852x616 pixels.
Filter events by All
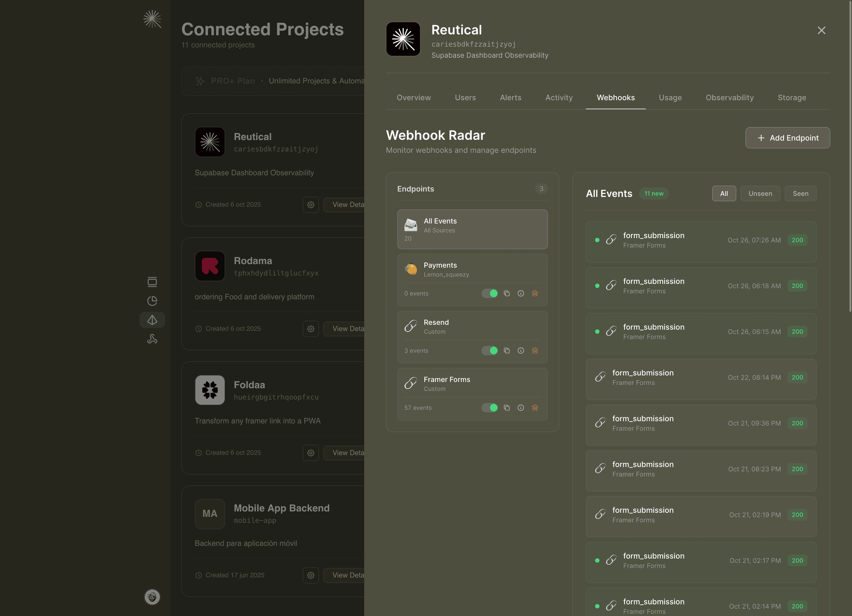tap(724, 193)
